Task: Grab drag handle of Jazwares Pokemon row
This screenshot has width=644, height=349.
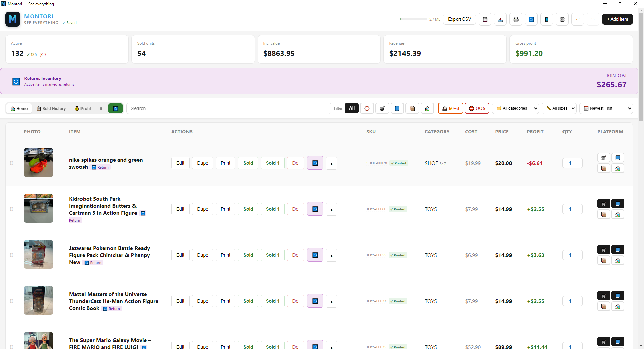Action: [x=11, y=255]
